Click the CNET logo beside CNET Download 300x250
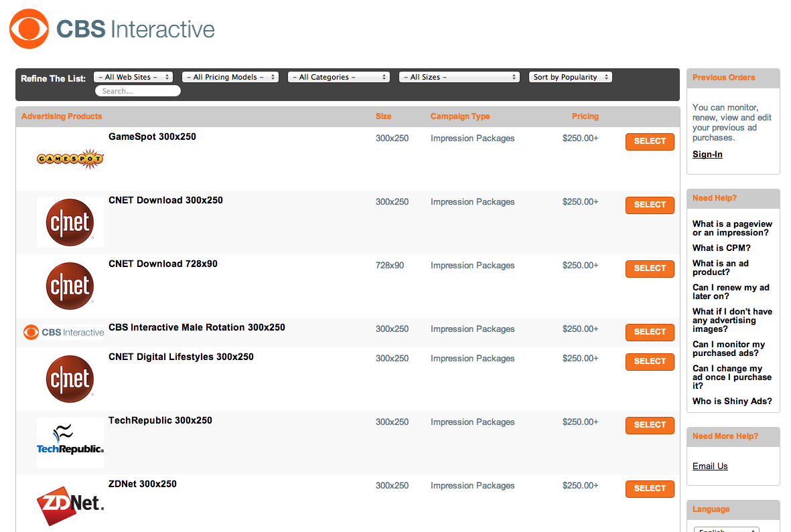 click(x=70, y=222)
